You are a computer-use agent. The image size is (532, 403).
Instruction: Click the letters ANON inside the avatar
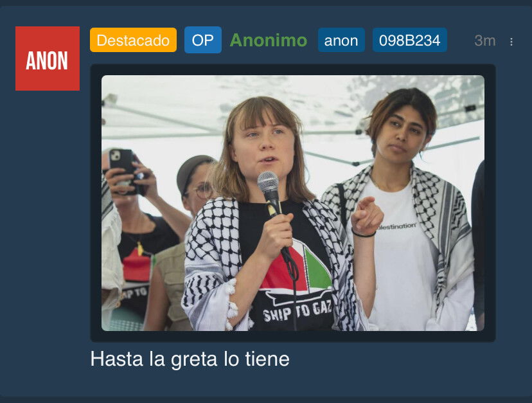click(47, 61)
